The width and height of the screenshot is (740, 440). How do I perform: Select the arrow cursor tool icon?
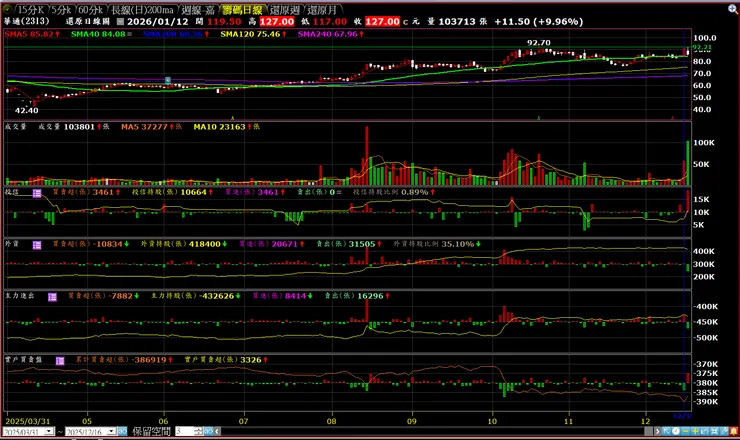(666, 431)
